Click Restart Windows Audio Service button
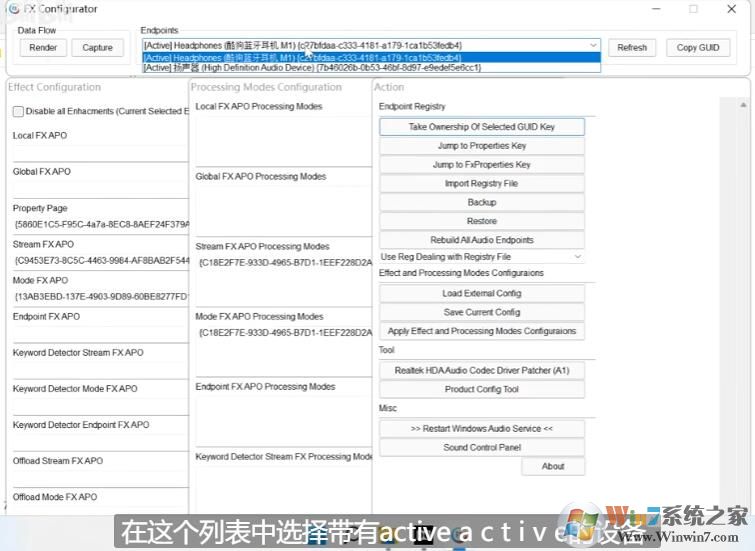Screen dimensions: 755x551 tap(482, 429)
